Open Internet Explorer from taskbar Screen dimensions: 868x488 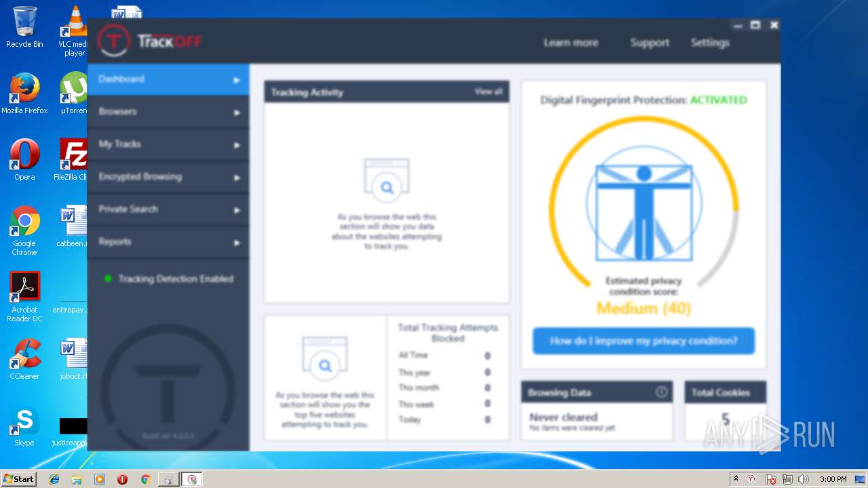(x=54, y=479)
